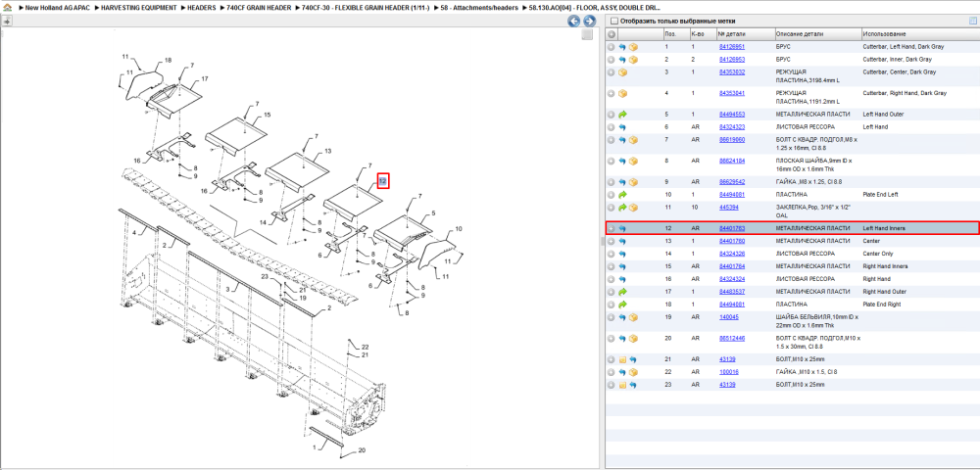Click callout 13 in the diagram
Screen dimensions: 980x470
click(x=328, y=151)
